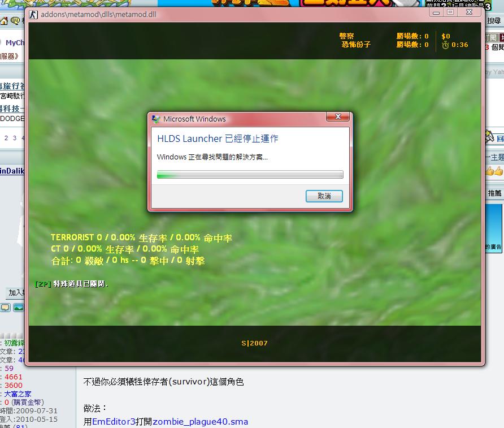Screen dimensions: 504x428
Task: Click the post line 不過你必須犧牲倖存者(survivor)這個角色
Action: (164, 382)
